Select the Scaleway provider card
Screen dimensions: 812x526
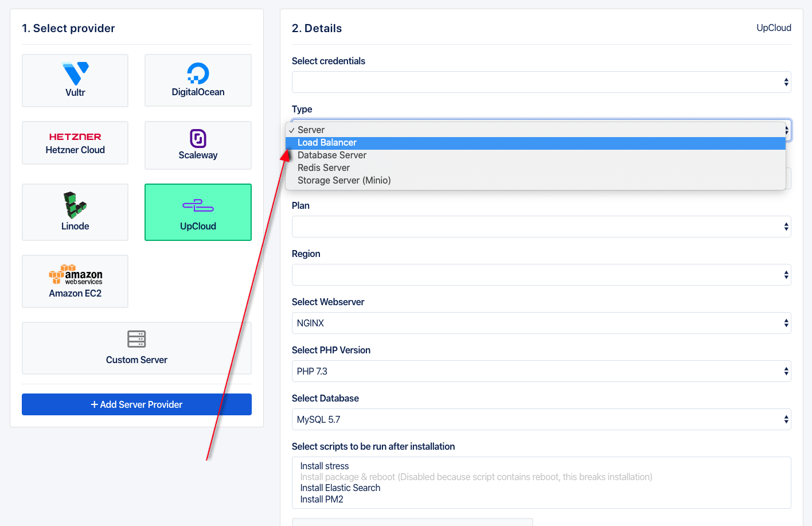click(x=198, y=145)
